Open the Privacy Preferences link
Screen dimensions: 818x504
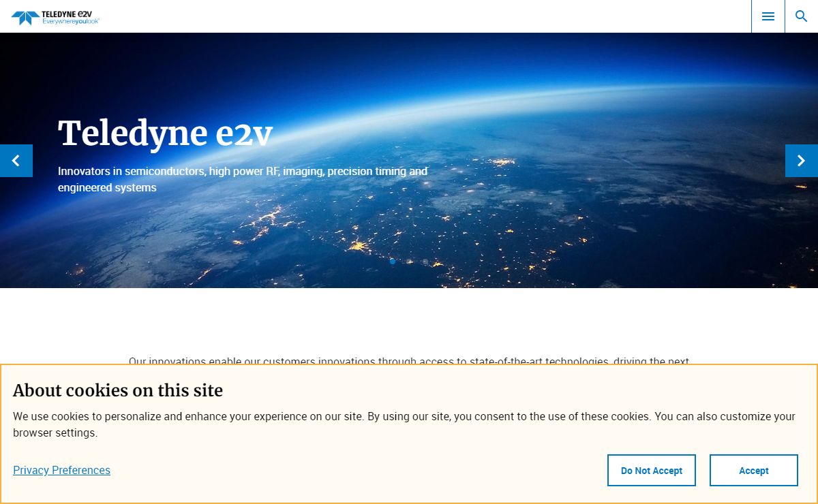click(x=61, y=470)
